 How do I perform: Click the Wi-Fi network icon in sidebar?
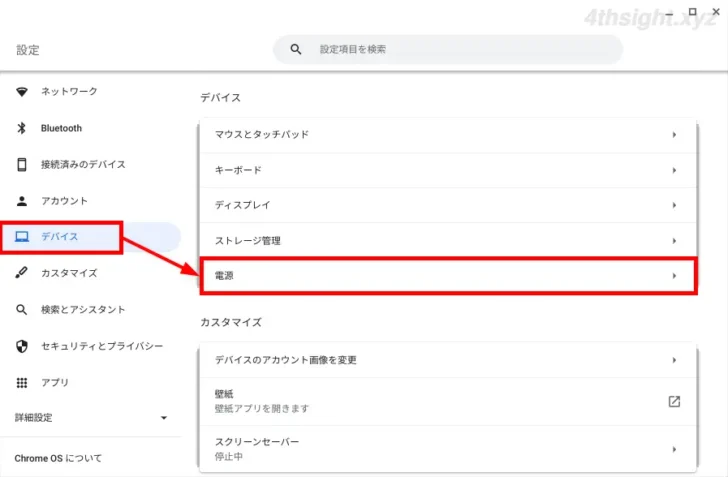click(21, 91)
